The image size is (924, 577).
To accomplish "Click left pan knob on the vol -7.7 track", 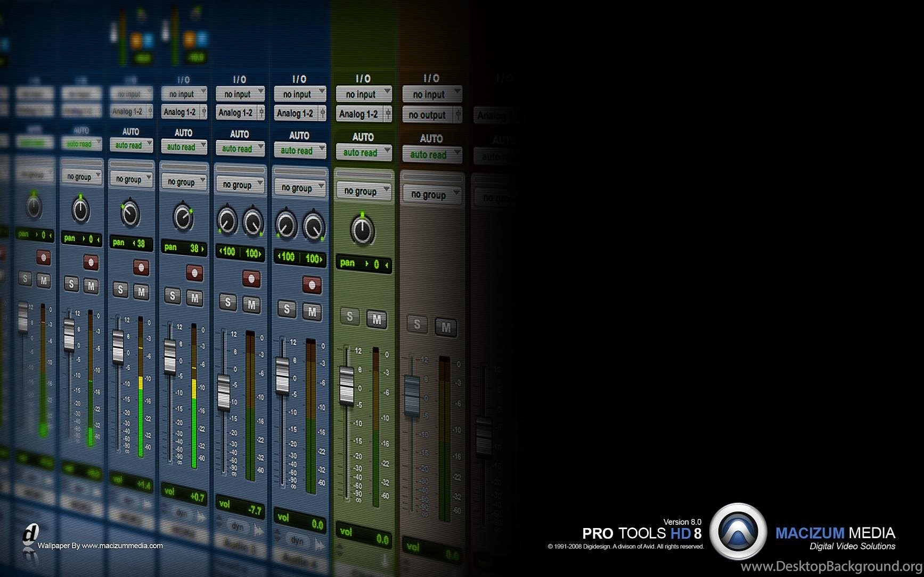I will click(x=227, y=221).
